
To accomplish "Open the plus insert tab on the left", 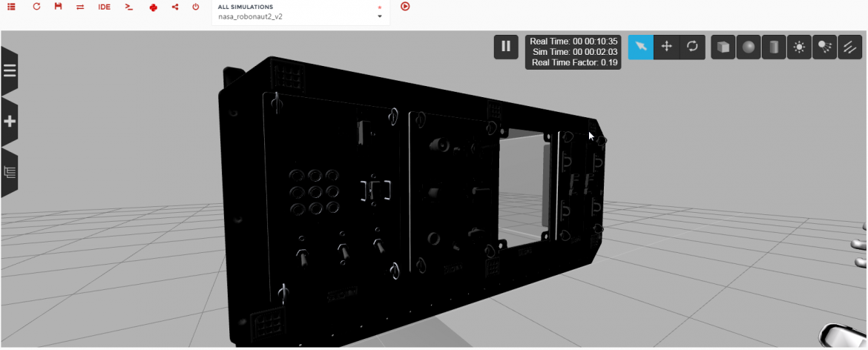I will tap(10, 122).
